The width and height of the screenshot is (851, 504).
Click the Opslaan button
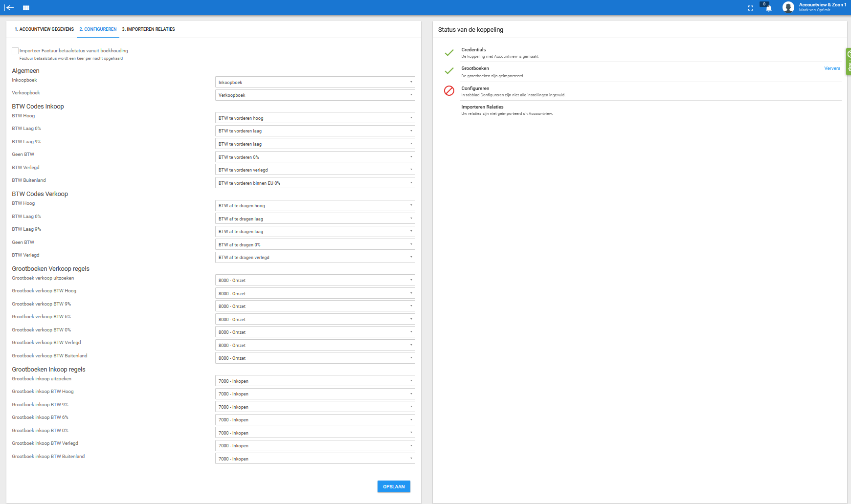click(394, 486)
